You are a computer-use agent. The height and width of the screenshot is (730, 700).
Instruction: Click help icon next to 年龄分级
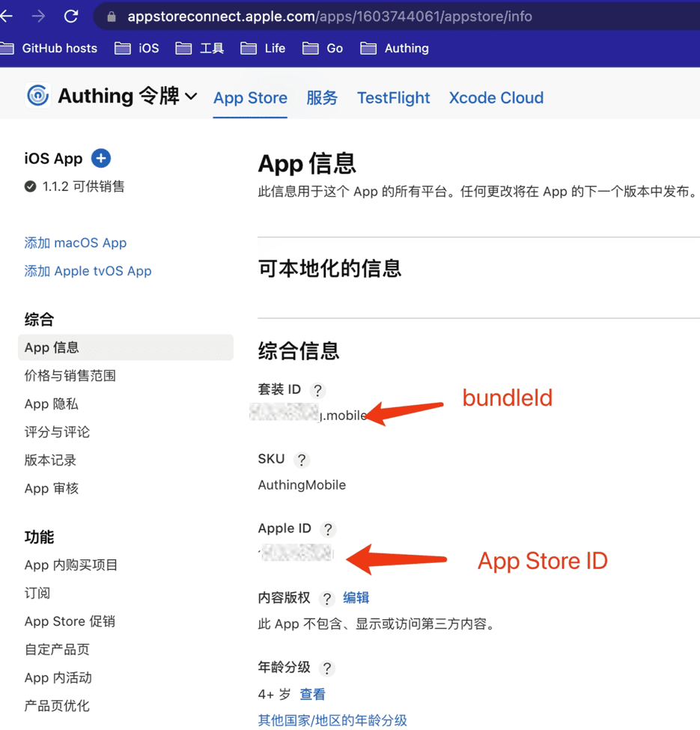(x=326, y=668)
